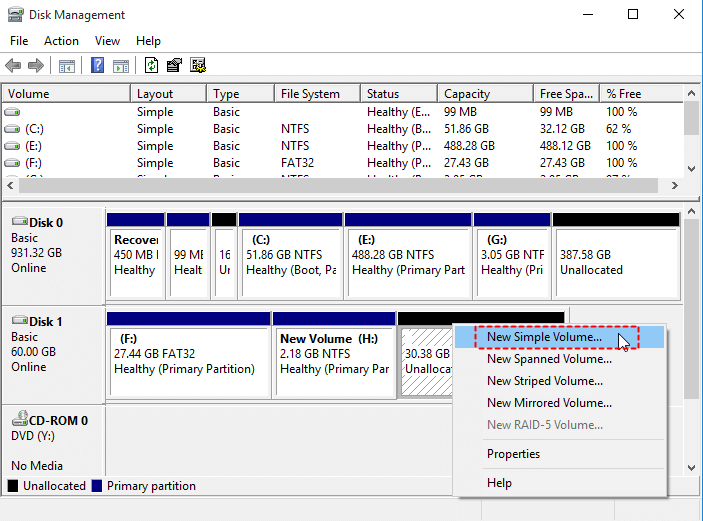Click Properties in the context menu
This screenshot has height=521, width=703.
[513, 454]
